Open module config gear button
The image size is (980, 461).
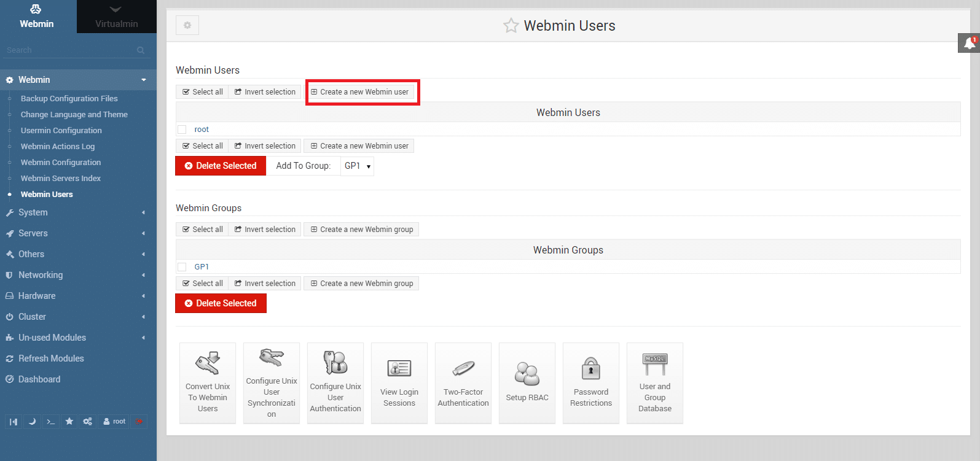pyautogui.click(x=187, y=25)
